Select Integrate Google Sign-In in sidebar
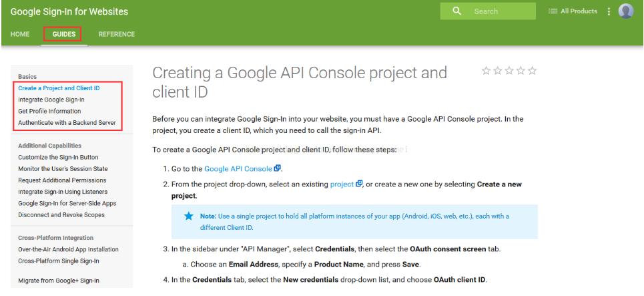 pyautogui.click(x=51, y=99)
